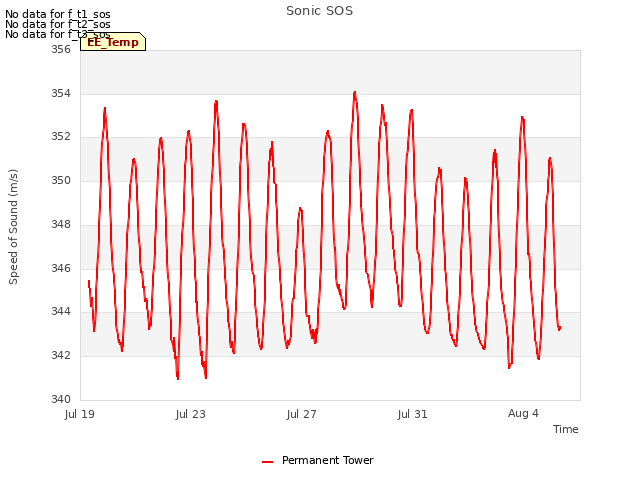
Task: Click the Jul 23 axis tick label
Action: tap(191, 414)
